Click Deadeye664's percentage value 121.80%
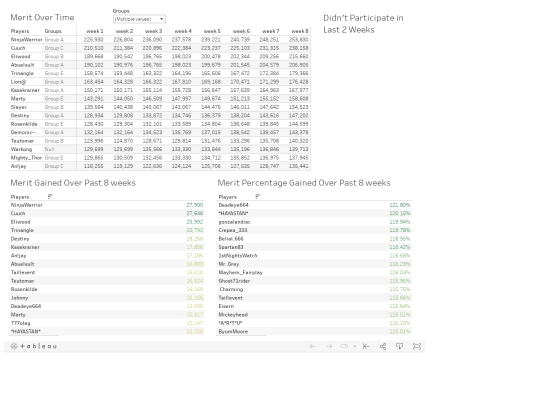Screen dimensions: 540x405 [x=400, y=205]
